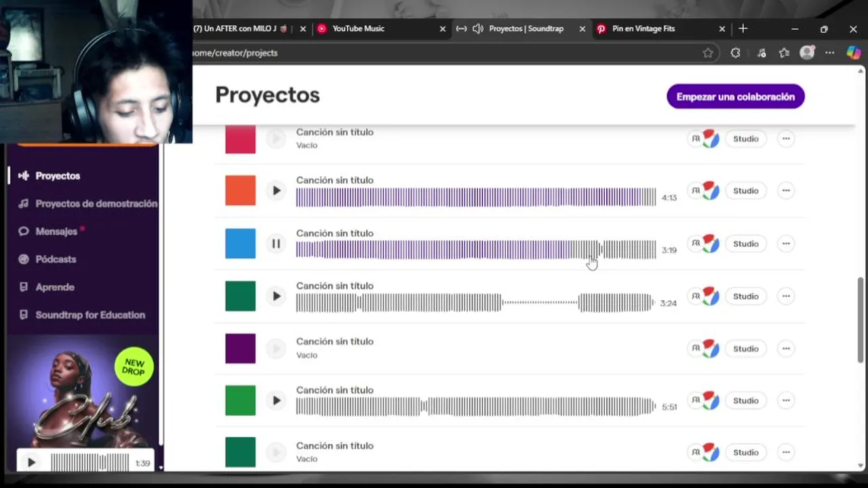Expand more options for the 3:19 song
868x488 pixels.
coord(786,244)
